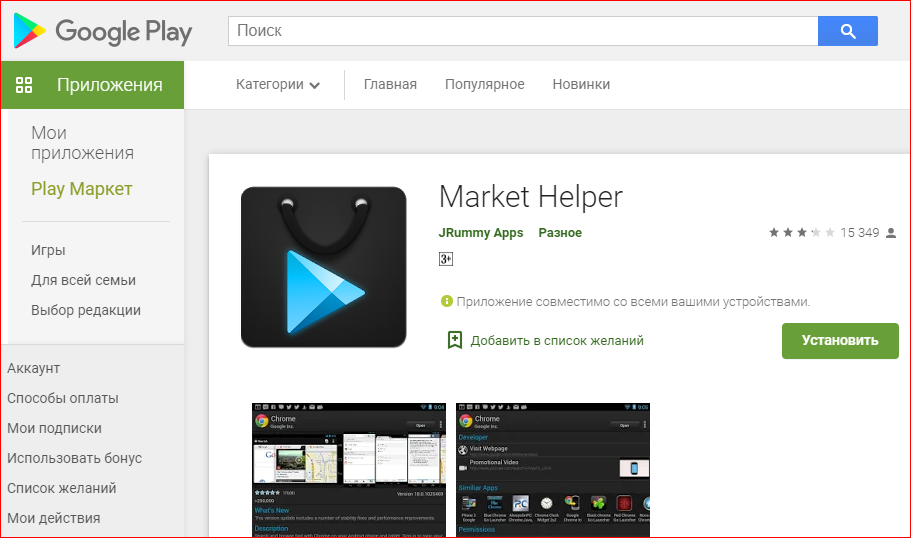
Task: Open the Новинки tab
Action: coord(581,85)
